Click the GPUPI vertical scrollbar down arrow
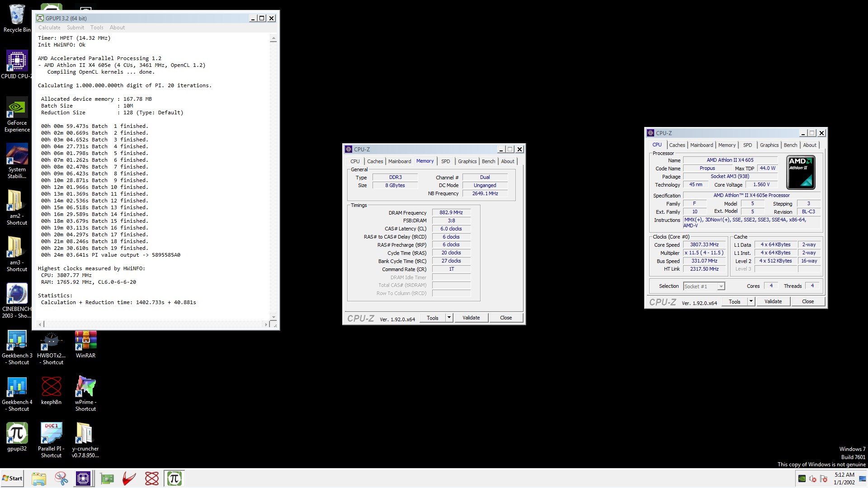The height and width of the screenshot is (488, 868). coord(273,317)
